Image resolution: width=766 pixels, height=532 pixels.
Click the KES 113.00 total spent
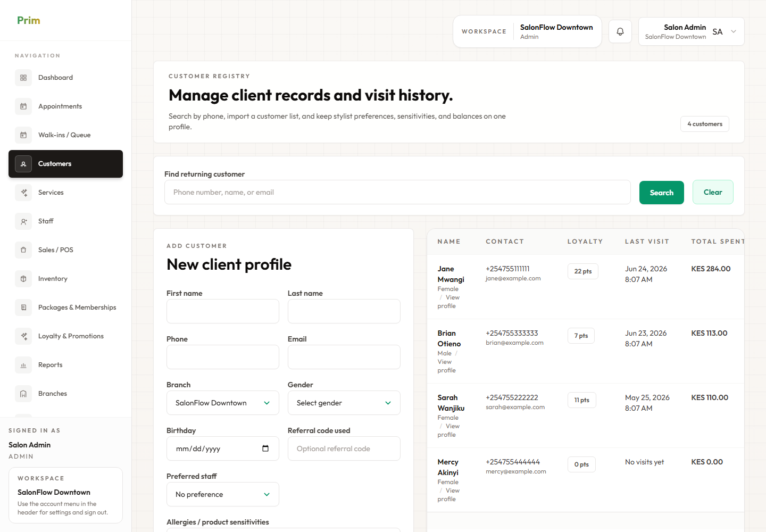tap(709, 333)
